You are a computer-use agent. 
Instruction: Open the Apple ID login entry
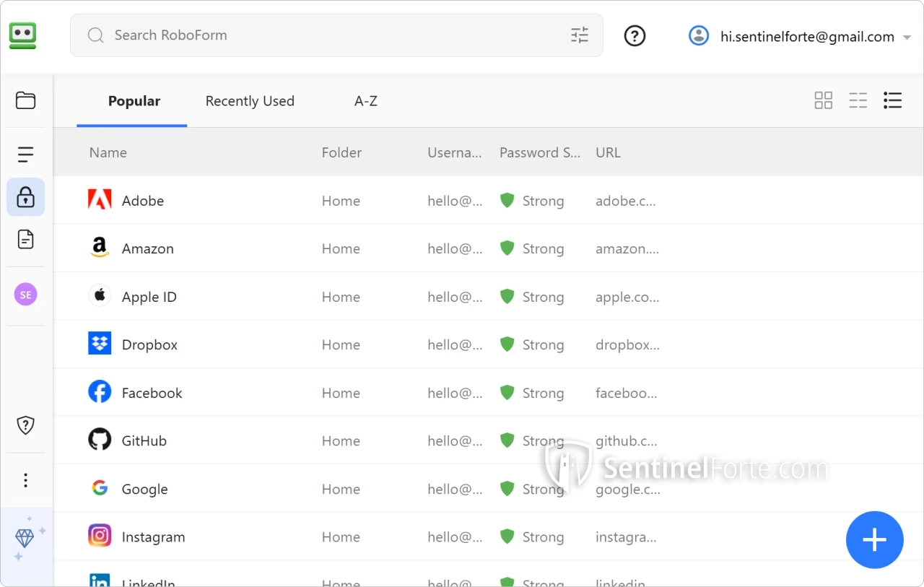pyautogui.click(x=488, y=296)
